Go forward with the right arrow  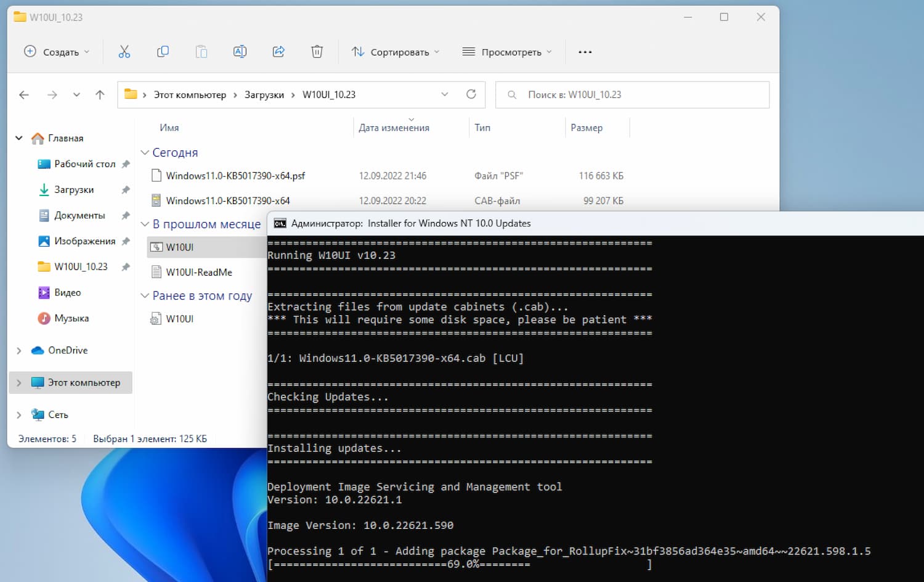52,95
